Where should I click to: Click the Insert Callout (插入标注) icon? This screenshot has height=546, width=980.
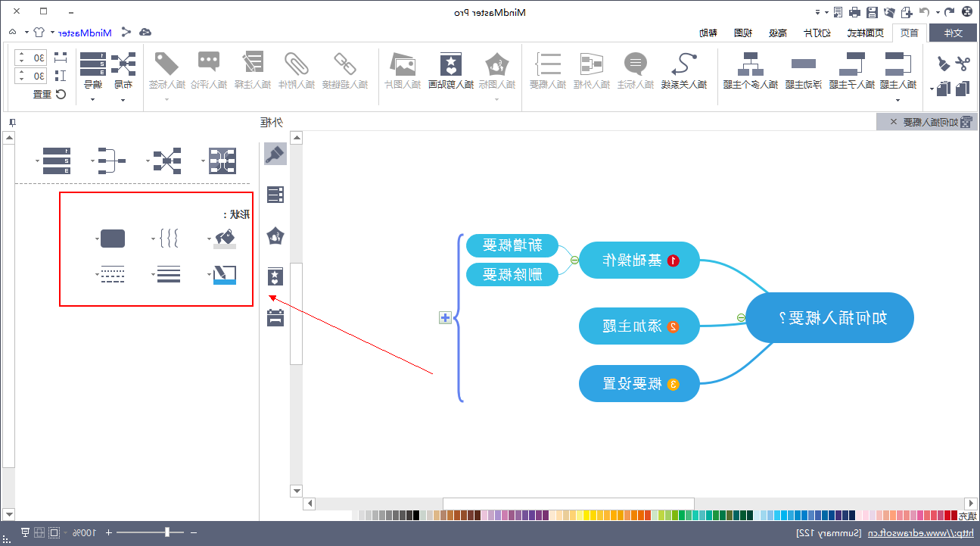point(636,64)
